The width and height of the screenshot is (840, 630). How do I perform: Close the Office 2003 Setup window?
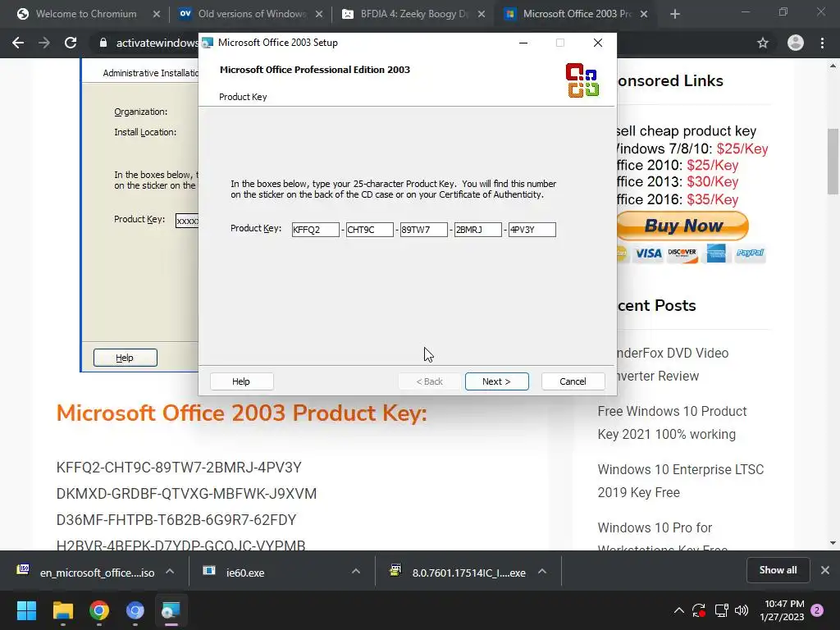598,43
